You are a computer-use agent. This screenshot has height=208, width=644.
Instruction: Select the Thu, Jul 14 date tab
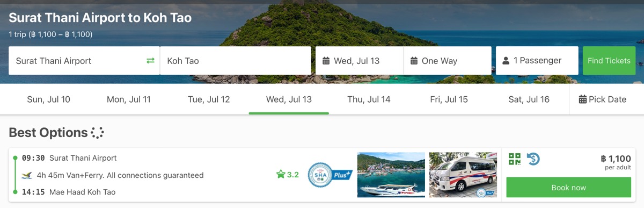coord(369,99)
